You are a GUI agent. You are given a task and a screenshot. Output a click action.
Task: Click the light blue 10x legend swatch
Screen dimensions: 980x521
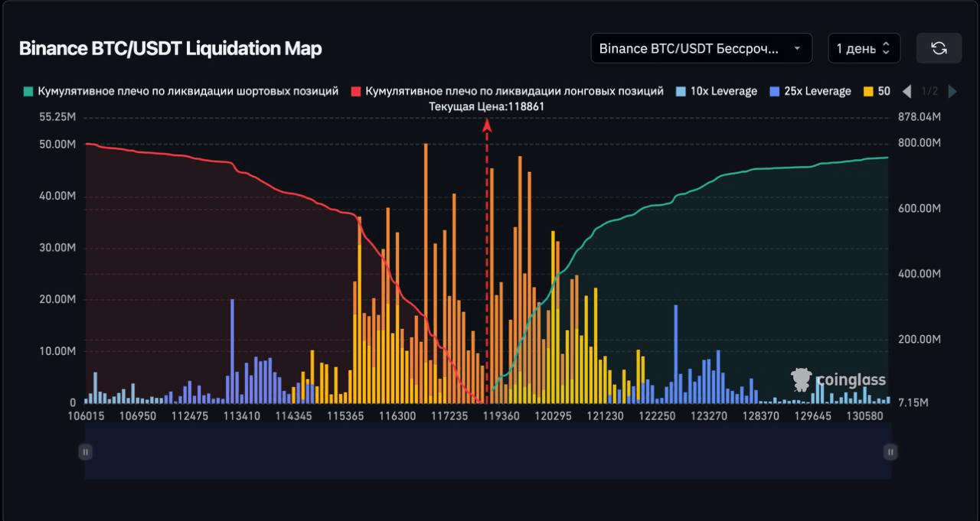coord(681,91)
